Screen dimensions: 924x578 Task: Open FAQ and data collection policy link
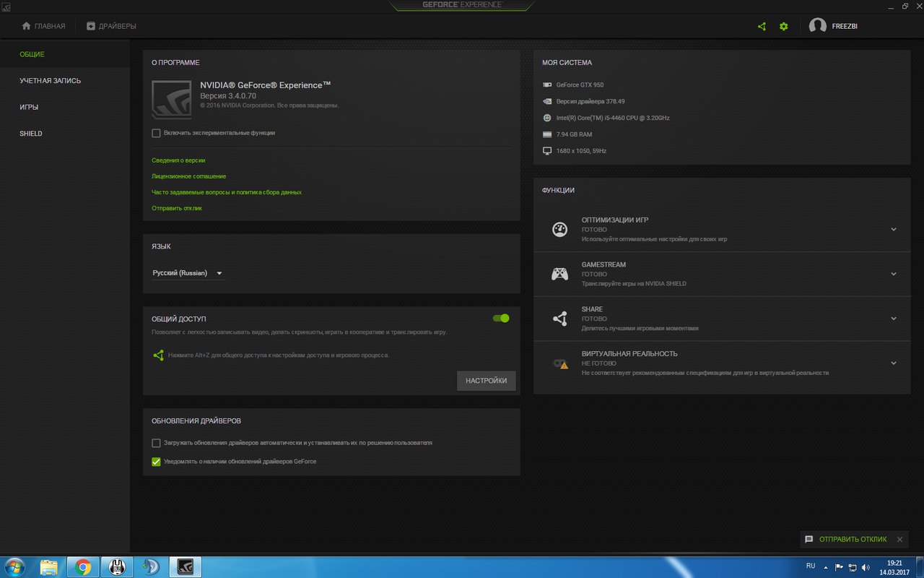pyautogui.click(x=227, y=192)
